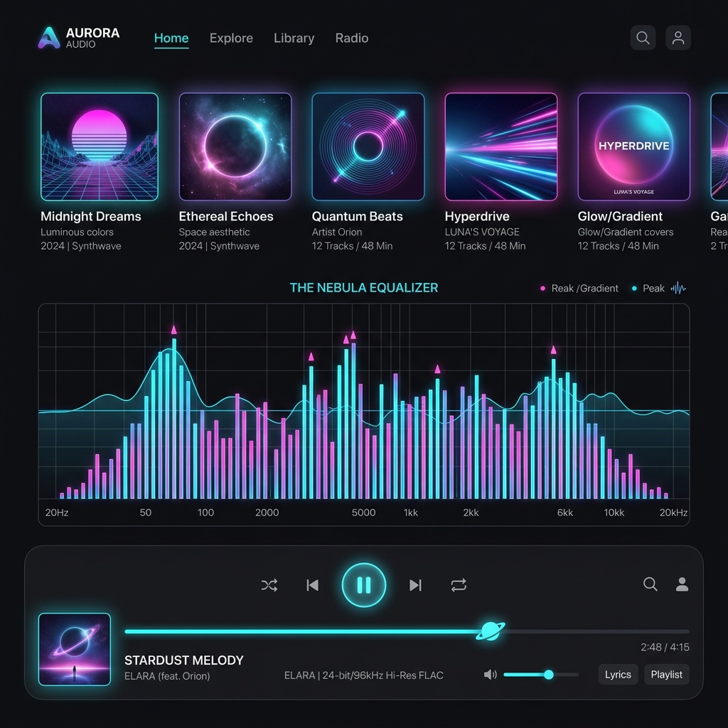Click the waveform icon beside Peak legend
728x728 pixels.
tap(678, 288)
